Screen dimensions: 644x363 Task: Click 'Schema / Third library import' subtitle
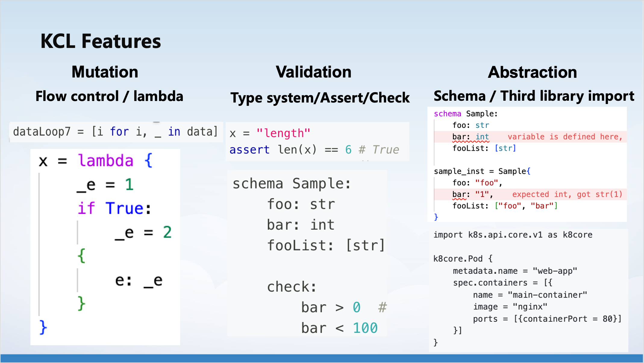[534, 96]
